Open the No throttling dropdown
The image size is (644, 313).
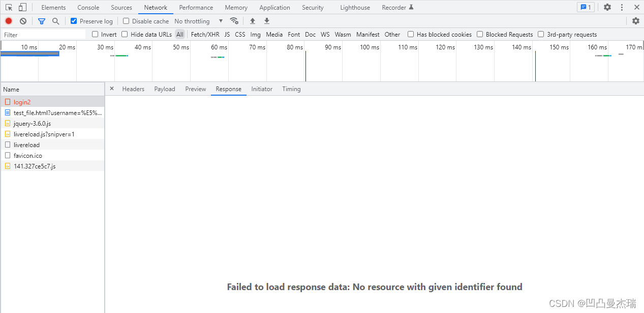coord(198,21)
